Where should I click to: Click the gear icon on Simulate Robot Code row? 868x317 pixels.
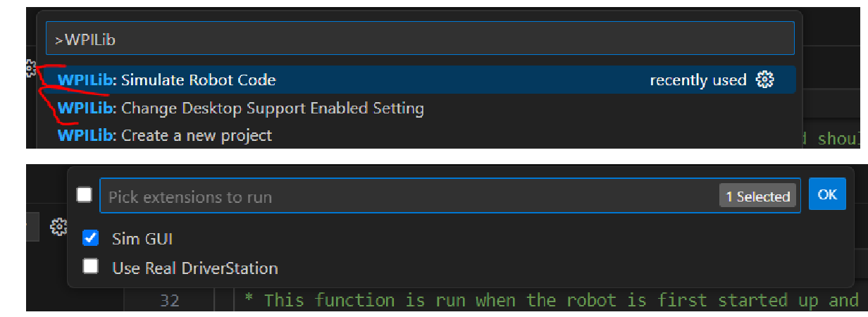764,80
